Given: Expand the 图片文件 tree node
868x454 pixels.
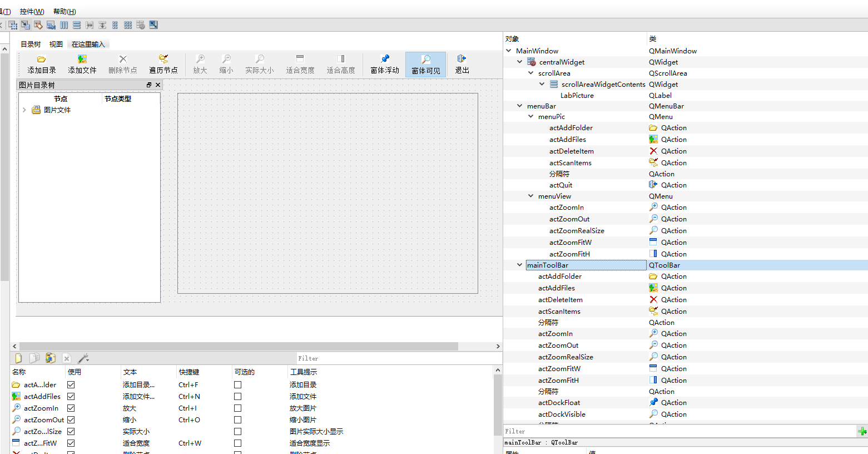Looking at the screenshot, I should click(24, 110).
